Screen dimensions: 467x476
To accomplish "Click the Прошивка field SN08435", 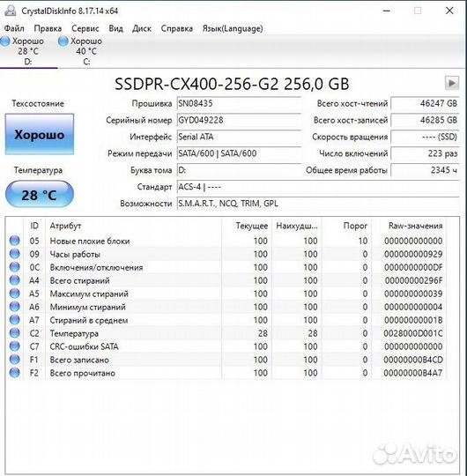I will [x=239, y=103].
